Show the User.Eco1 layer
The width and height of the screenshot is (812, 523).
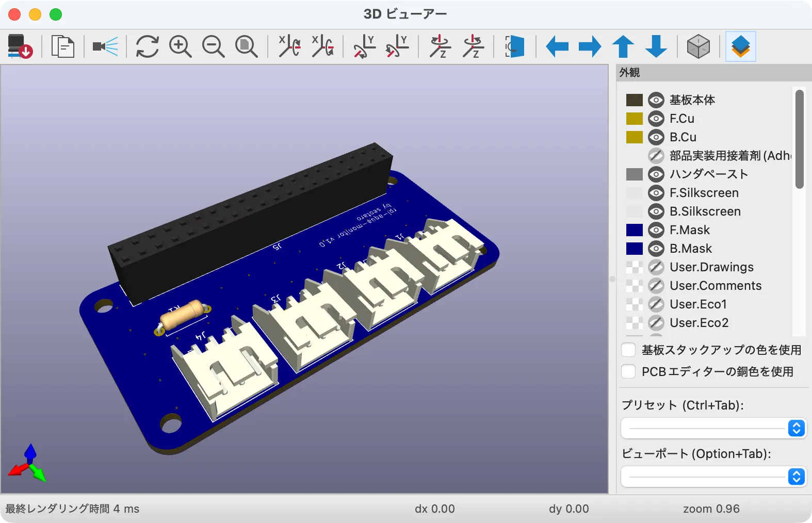[x=656, y=304]
